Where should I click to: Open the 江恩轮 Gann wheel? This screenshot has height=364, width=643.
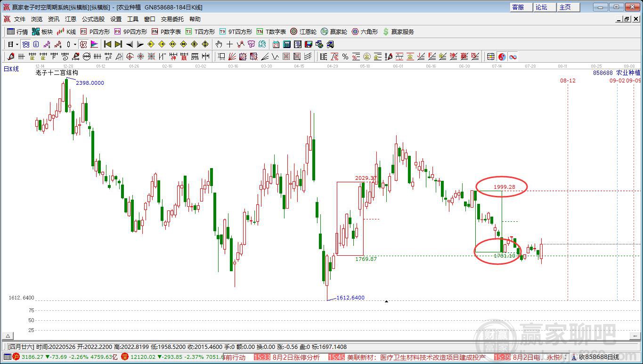[303, 32]
